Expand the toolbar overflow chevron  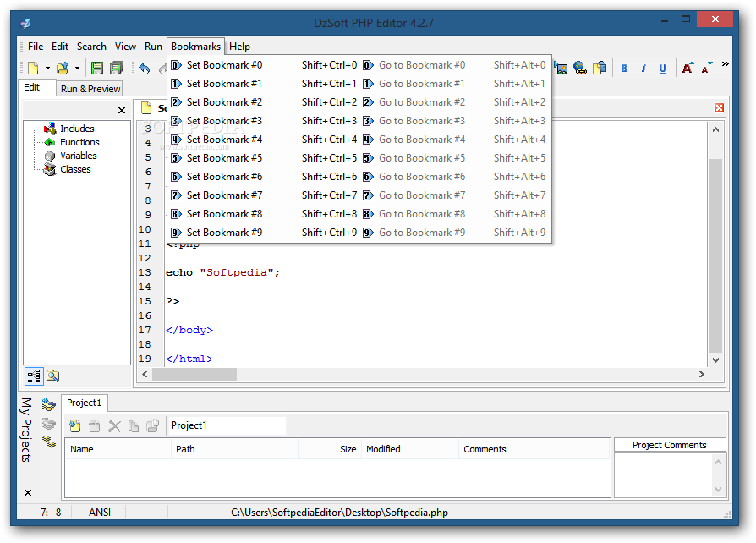(x=725, y=63)
